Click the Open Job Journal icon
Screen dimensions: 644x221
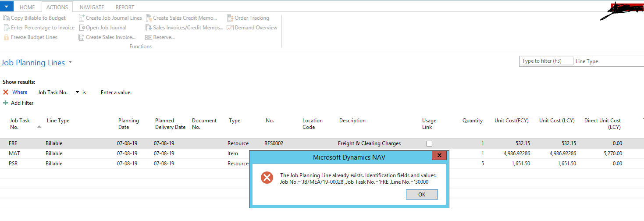82,28
